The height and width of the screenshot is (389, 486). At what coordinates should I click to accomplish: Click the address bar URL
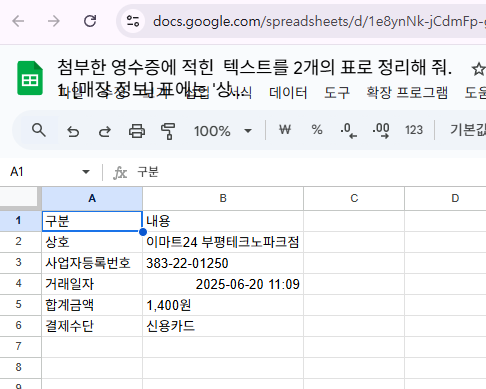(x=318, y=22)
